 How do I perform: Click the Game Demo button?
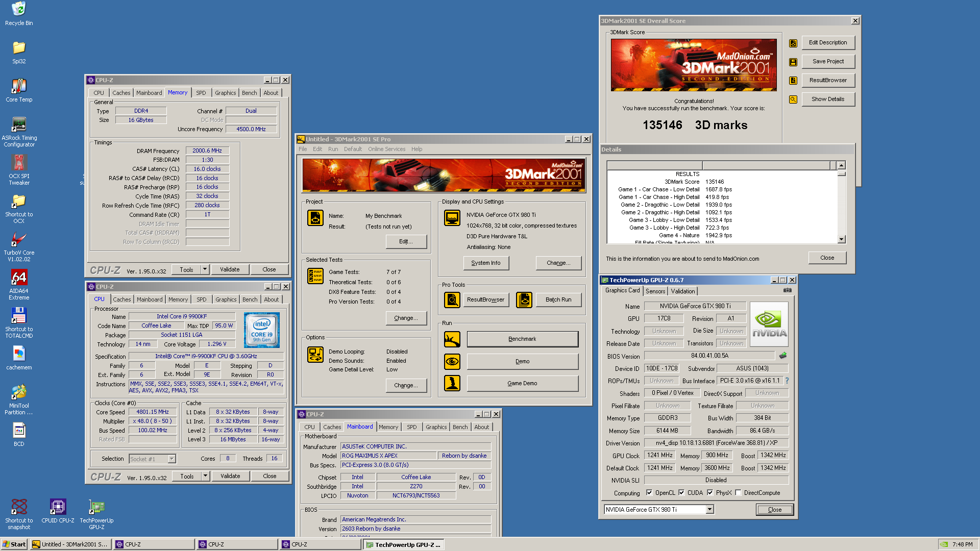522,383
